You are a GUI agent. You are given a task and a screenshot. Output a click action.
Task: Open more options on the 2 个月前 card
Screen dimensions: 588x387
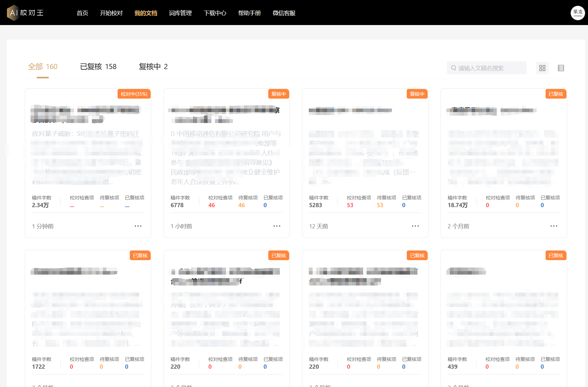(554, 226)
